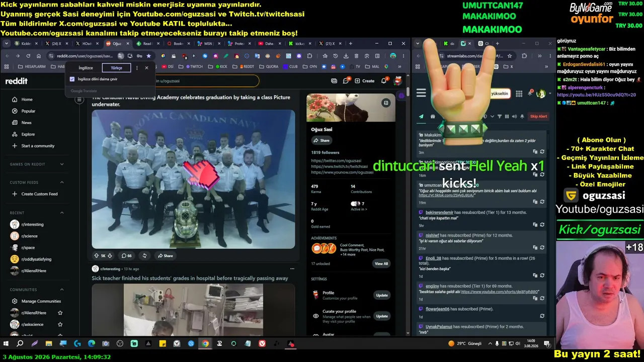The width and height of the screenshot is (644, 362).
Task: Click the Reddit search field
Action: [x=206, y=81]
